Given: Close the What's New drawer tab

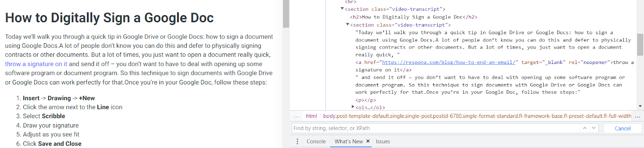Looking at the screenshot, I should pyautogui.click(x=368, y=141).
